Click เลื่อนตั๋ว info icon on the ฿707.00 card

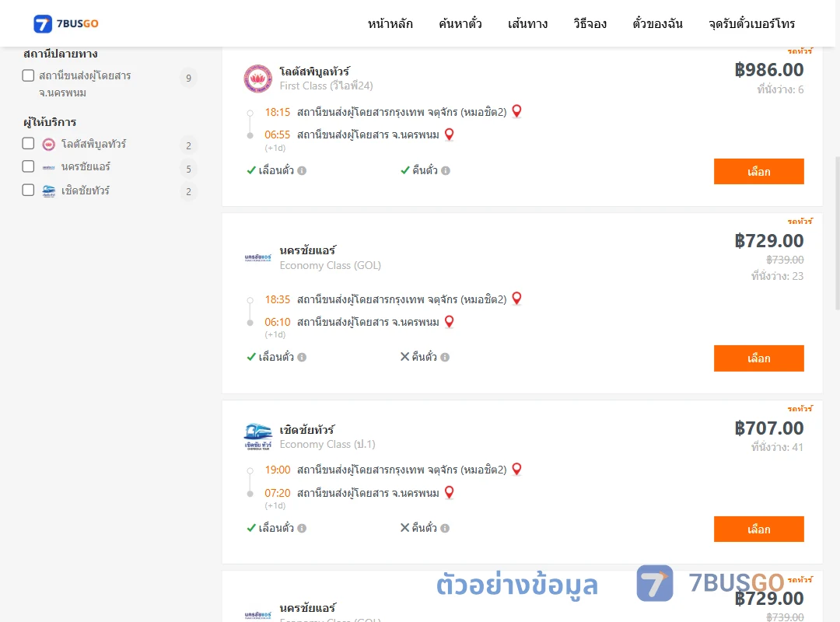(302, 528)
